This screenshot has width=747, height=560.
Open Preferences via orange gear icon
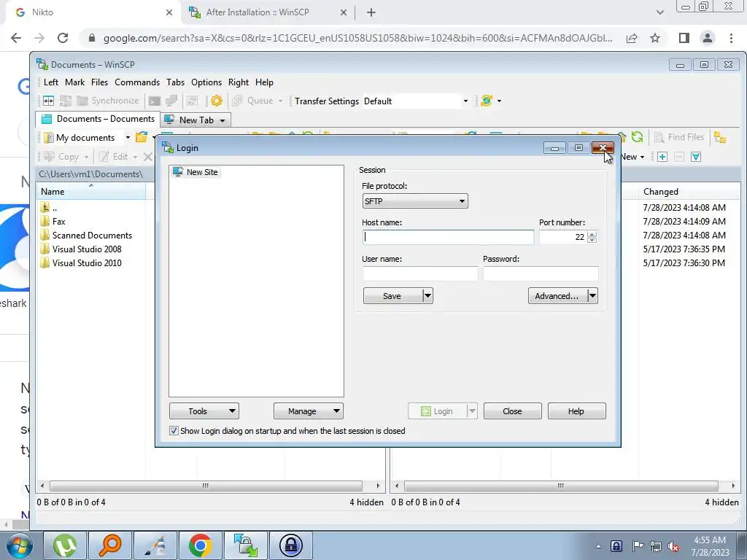tap(216, 101)
